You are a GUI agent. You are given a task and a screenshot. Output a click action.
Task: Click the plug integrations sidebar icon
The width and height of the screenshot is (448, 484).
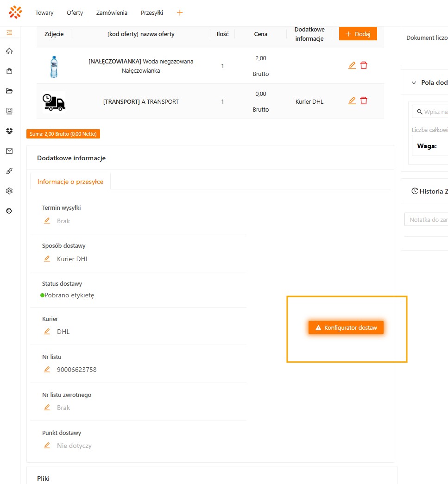(x=9, y=171)
